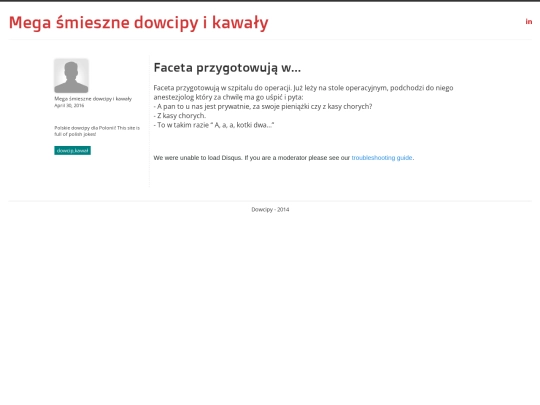Open the author name link below the avatar
Screen dimensions: 540x405
[93, 99]
